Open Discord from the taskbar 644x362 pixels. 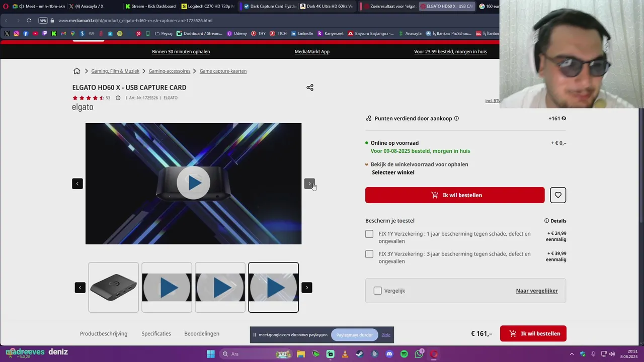pyautogui.click(x=389, y=354)
